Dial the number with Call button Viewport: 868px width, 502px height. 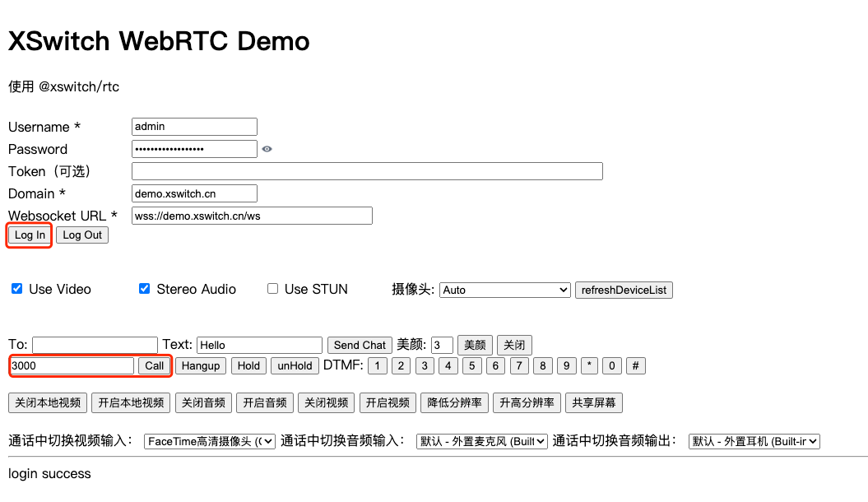pyautogui.click(x=155, y=366)
